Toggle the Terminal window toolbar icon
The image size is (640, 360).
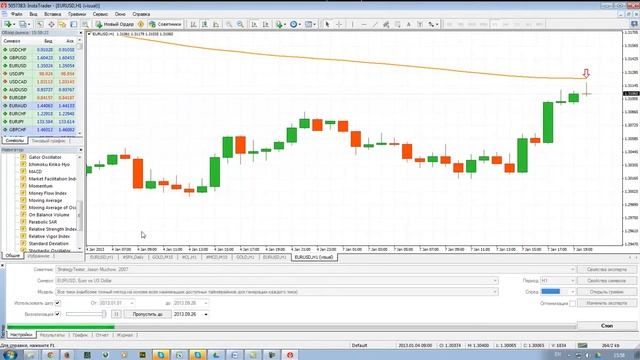[x=74, y=24]
